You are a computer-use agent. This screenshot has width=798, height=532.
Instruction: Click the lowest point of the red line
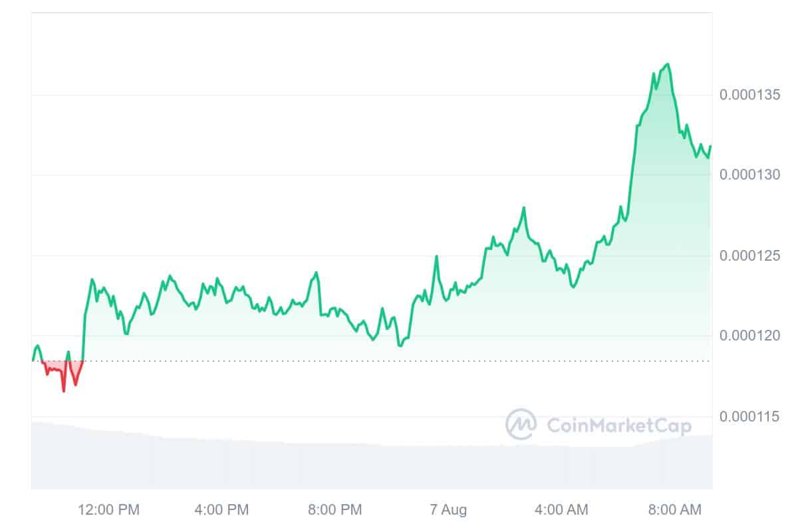click(x=64, y=391)
